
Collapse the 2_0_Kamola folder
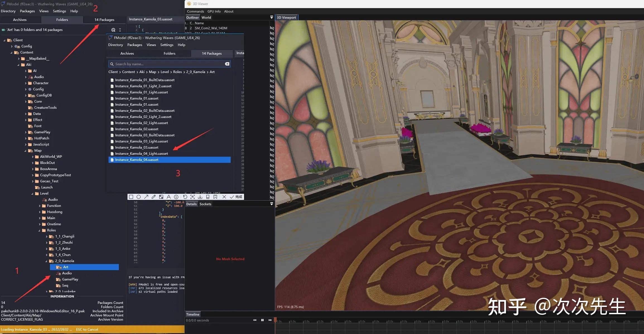[46, 261]
